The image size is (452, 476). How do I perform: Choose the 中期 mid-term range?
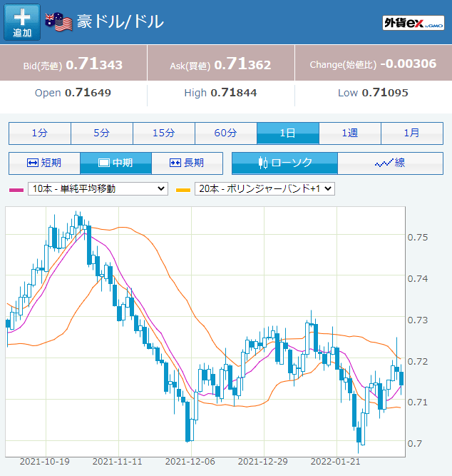[115, 163]
